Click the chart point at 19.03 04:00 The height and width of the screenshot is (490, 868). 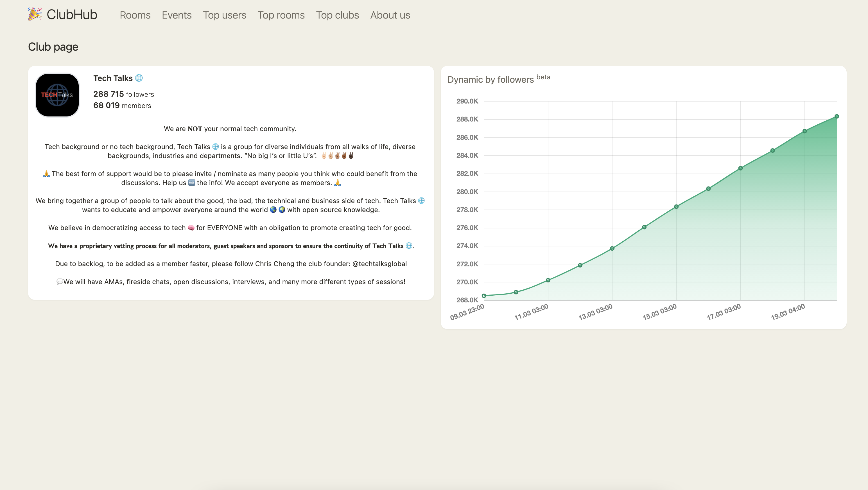pyautogui.click(x=805, y=131)
